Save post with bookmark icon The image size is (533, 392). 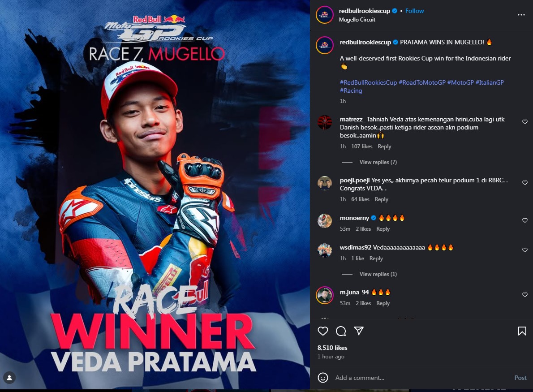point(522,331)
